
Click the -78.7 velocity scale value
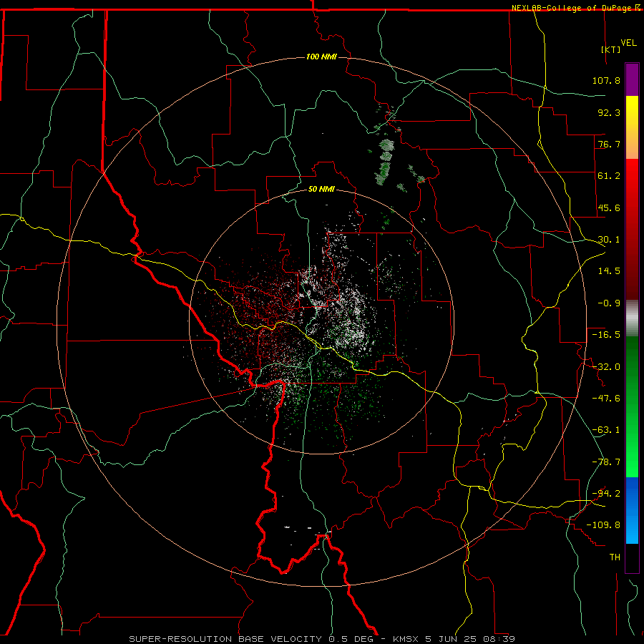point(606,462)
